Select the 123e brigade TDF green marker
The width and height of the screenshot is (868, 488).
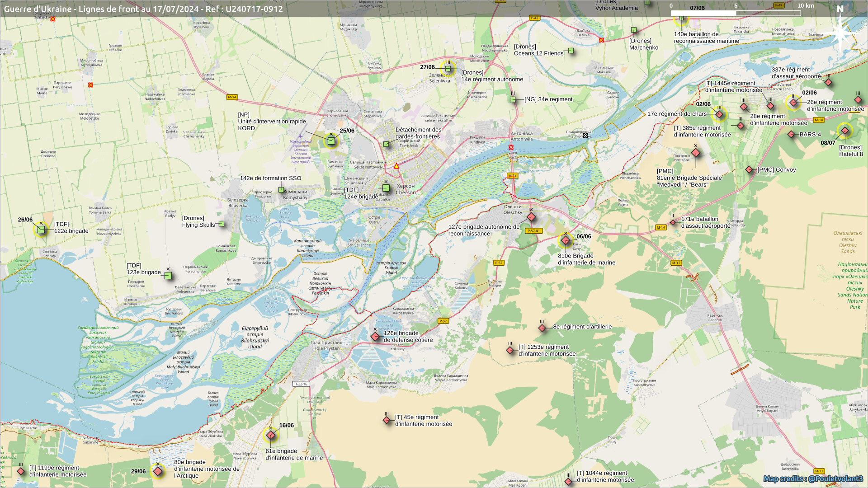tap(168, 276)
